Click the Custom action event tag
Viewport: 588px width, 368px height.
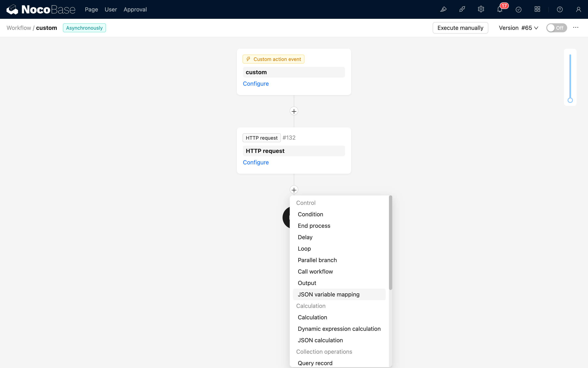273,59
